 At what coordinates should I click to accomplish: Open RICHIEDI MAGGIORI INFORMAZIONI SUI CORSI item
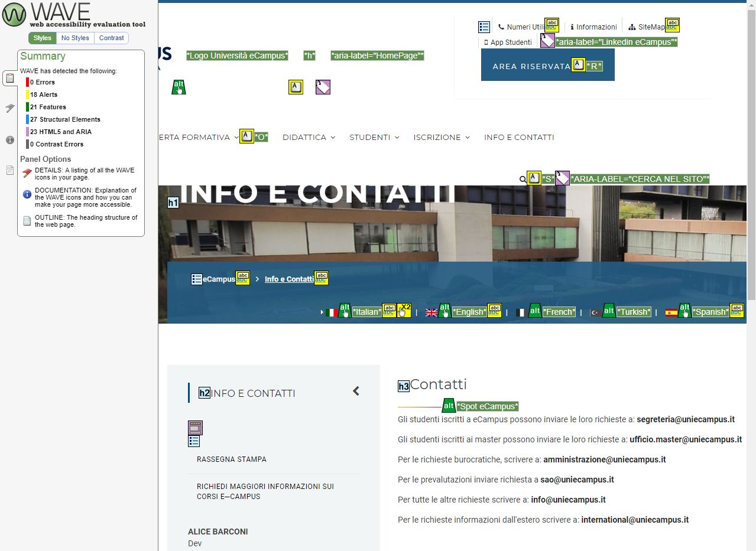(x=265, y=491)
